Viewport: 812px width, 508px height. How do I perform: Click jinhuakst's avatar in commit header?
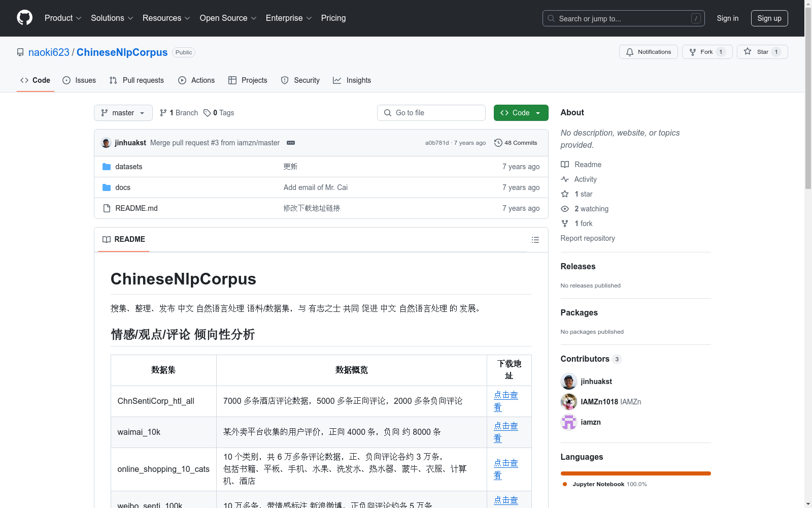(x=106, y=143)
